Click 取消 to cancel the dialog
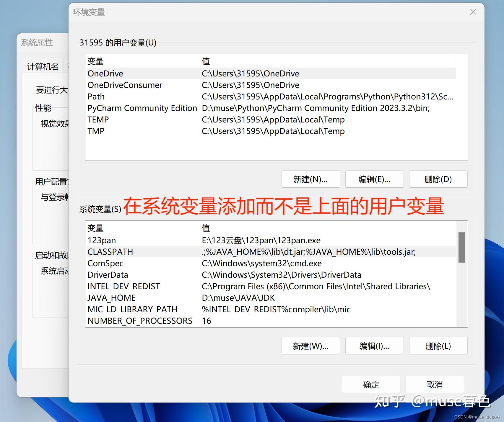504x422 pixels. (434, 384)
